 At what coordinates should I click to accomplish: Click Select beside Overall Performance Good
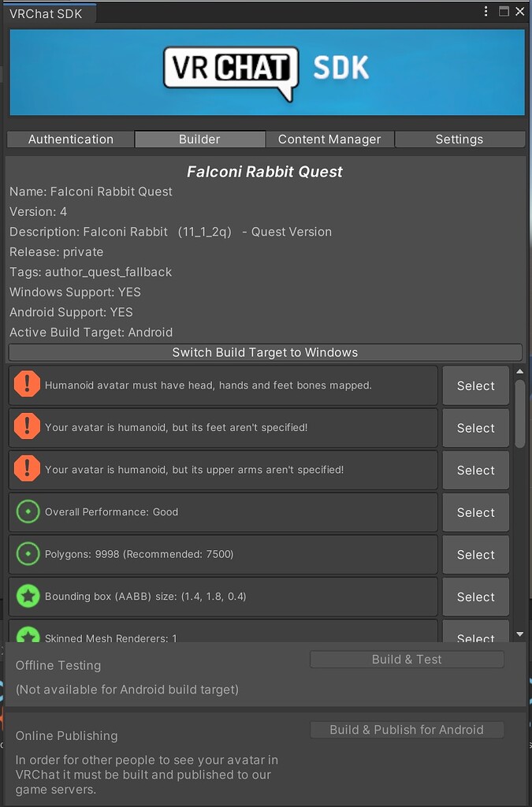pyautogui.click(x=475, y=511)
